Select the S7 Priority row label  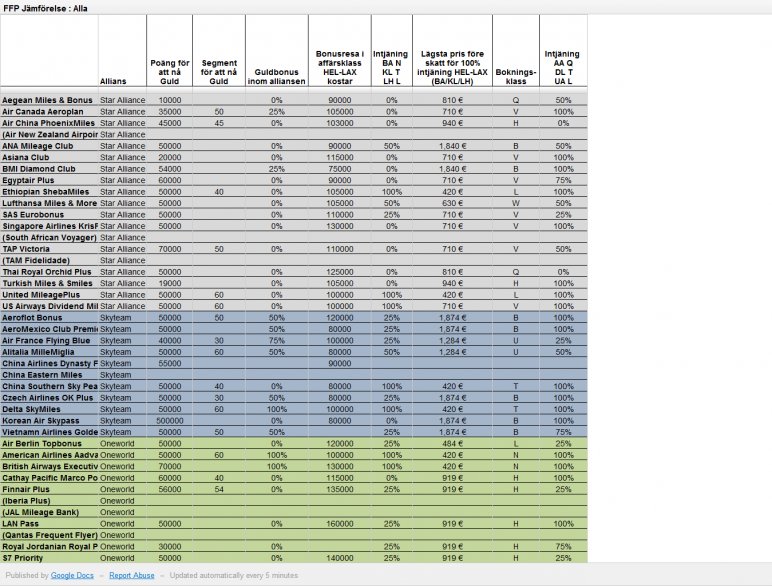[x=24, y=557]
